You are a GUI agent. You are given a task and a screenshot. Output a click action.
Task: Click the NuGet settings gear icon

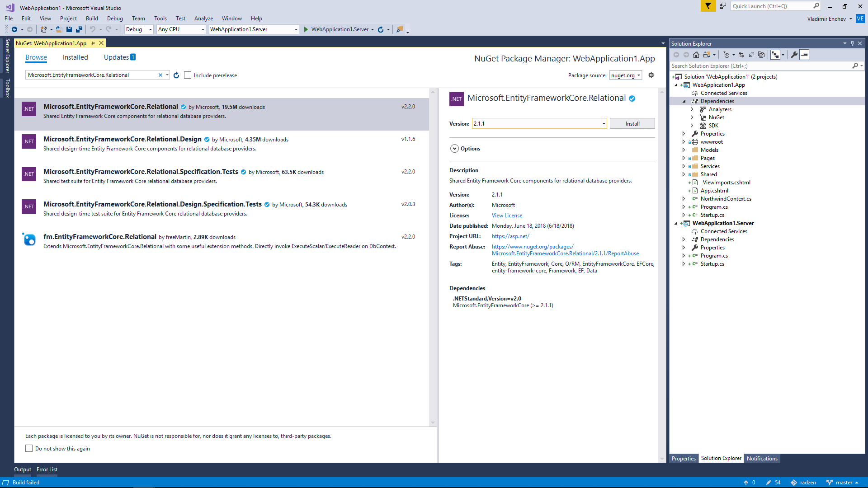pos(651,75)
